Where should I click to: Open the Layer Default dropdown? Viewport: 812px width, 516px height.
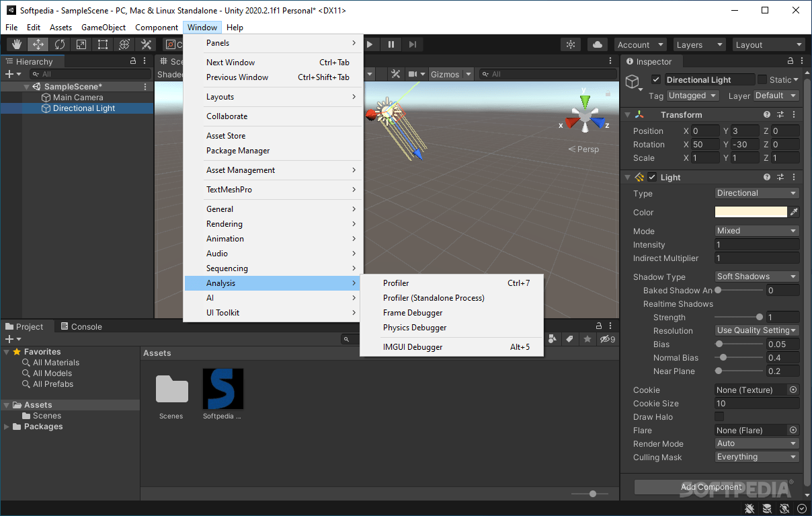pos(776,96)
